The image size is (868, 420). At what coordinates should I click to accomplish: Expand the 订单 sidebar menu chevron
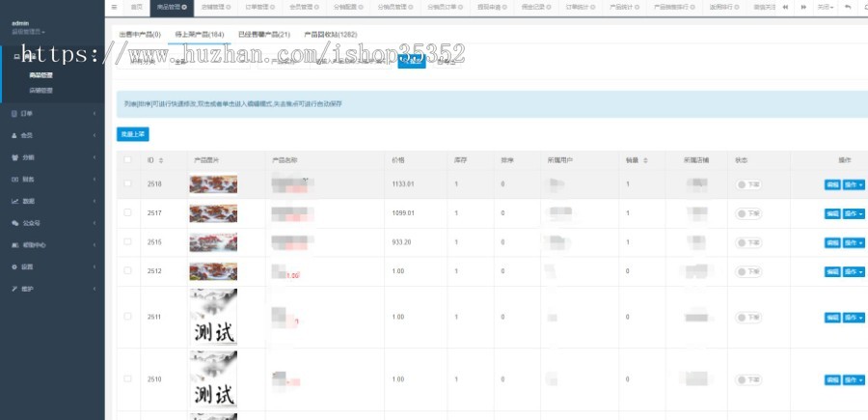[95, 114]
